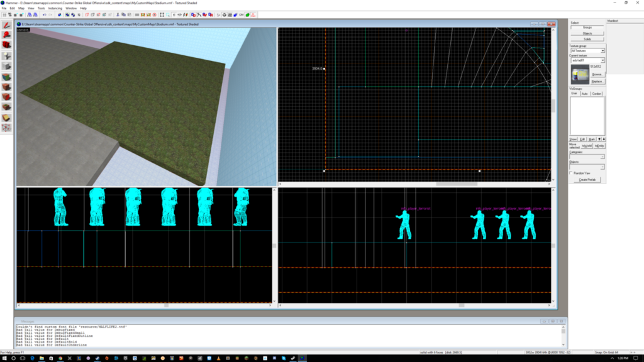
Task: Click the VisGroups Mark button
Action: [591, 139]
